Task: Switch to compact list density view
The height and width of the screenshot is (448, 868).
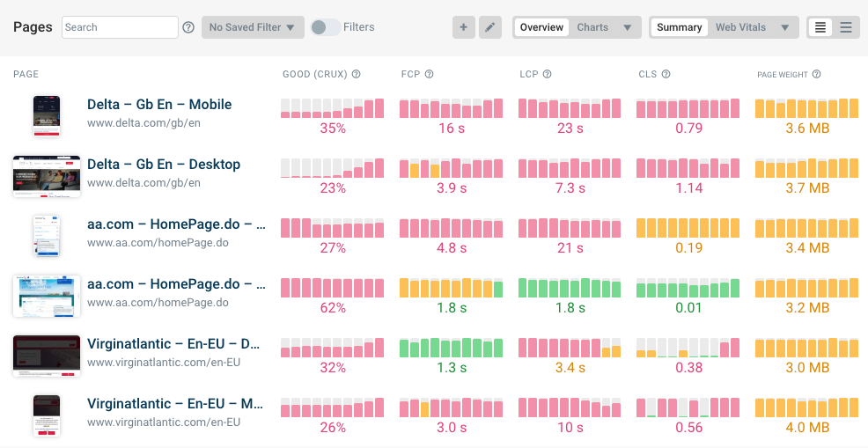Action: coord(820,27)
